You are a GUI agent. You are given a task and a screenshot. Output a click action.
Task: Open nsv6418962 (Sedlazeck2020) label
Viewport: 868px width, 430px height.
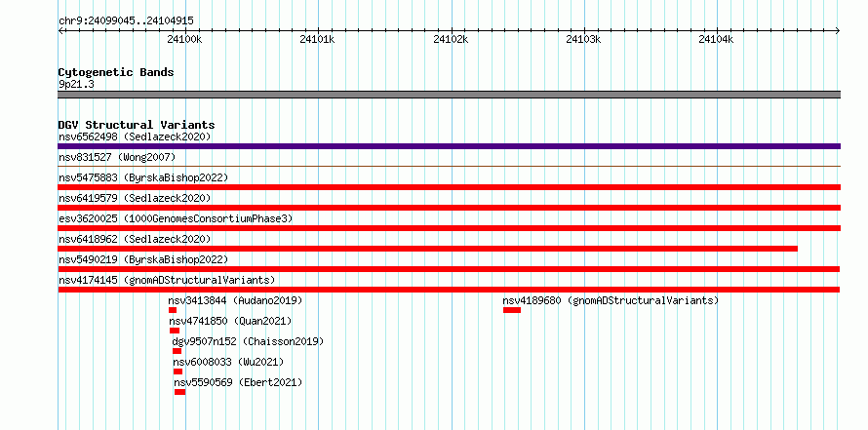coord(135,239)
